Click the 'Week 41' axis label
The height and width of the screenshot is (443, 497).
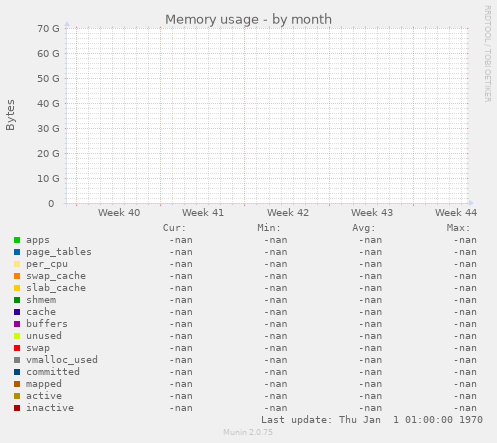point(203,213)
